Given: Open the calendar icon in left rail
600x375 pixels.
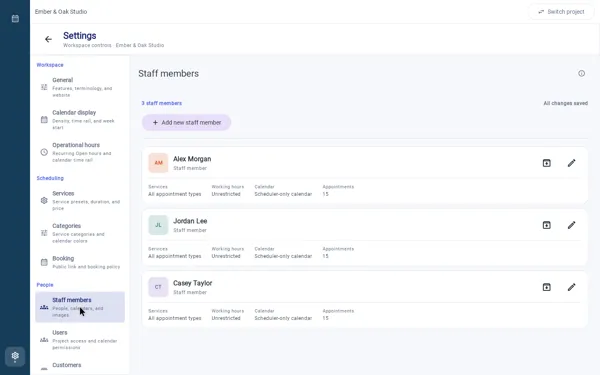Looking at the screenshot, I should pos(15,18).
